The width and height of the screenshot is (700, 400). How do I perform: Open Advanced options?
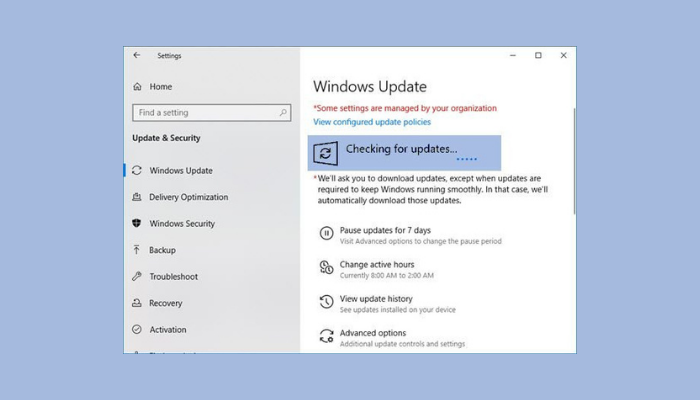tap(373, 333)
